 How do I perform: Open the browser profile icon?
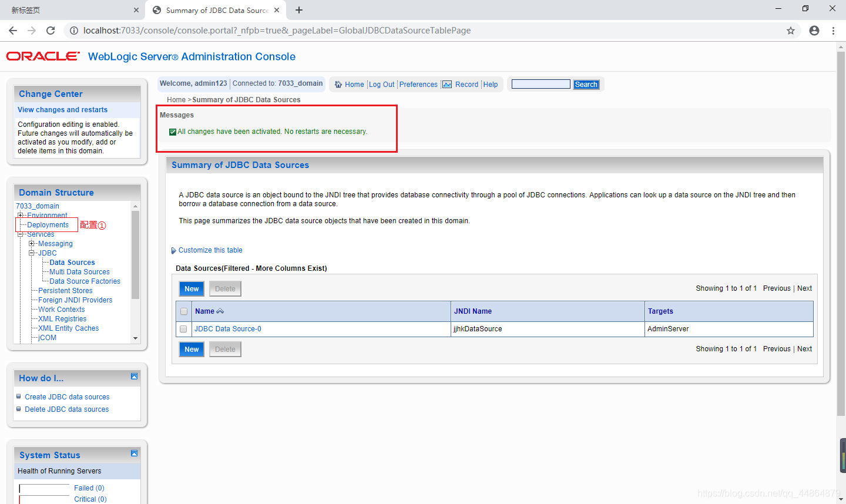814,31
